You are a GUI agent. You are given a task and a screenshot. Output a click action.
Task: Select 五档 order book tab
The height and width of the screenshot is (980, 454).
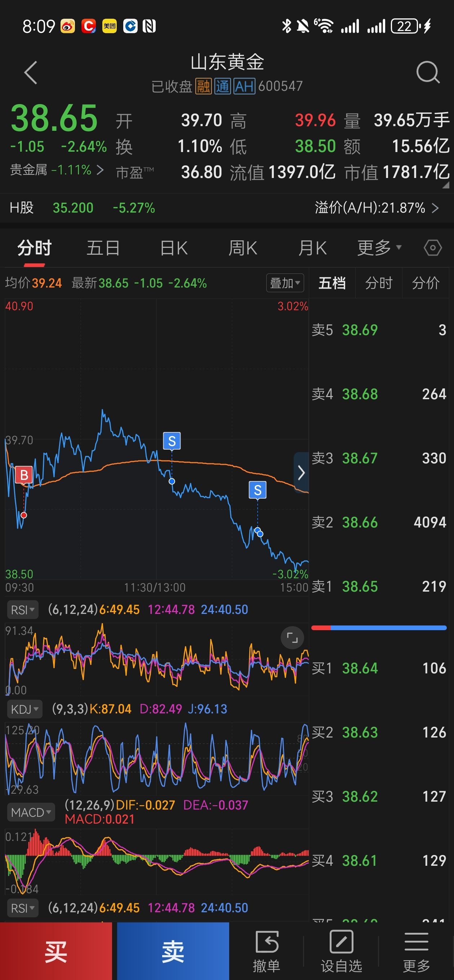[x=332, y=283]
